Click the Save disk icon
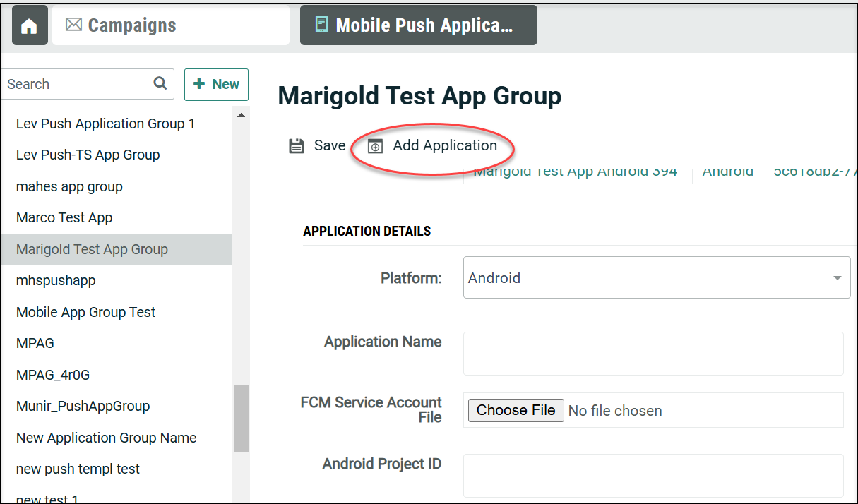This screenshot has width=858, height=504. pyautogui.click(x=297, y=146)
